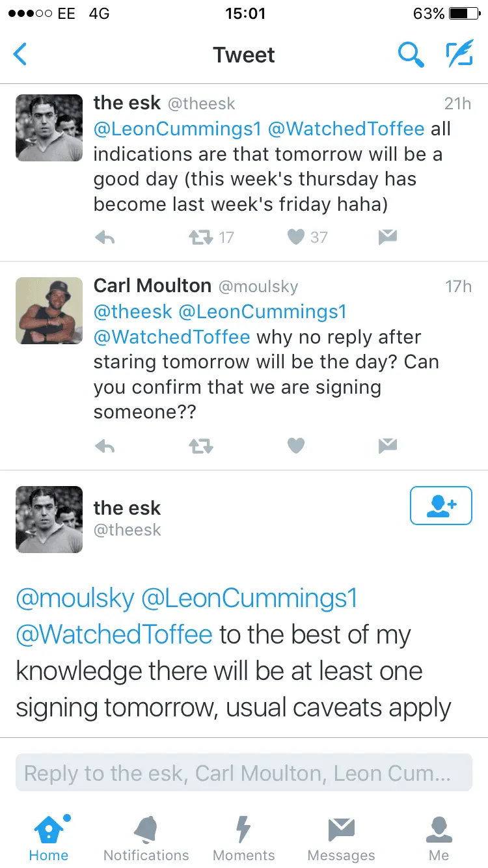This screenshot has height=868, width=488.
Task: Open @moulsky handle in Carl Moulton's tweet header
Action: coord(258,286)
